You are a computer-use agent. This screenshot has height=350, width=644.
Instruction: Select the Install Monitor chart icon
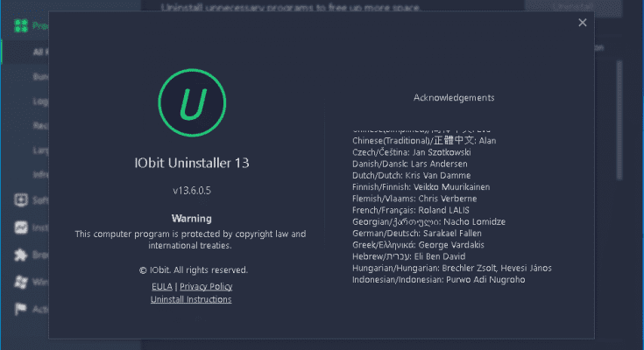(x=20, y=227)
